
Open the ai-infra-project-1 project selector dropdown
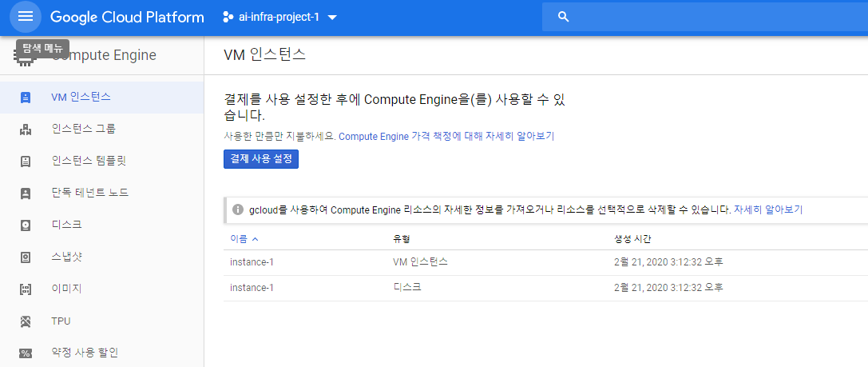coord(279,17)
